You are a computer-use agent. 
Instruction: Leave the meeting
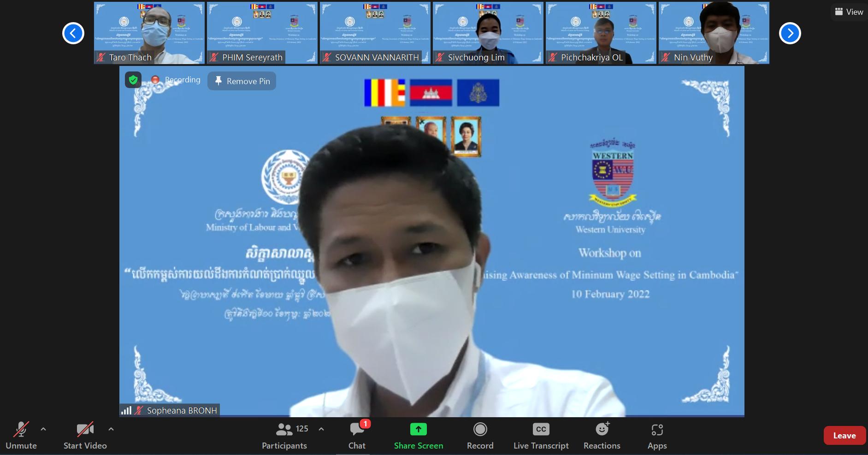pyautogui.click(x=844, y=436)
